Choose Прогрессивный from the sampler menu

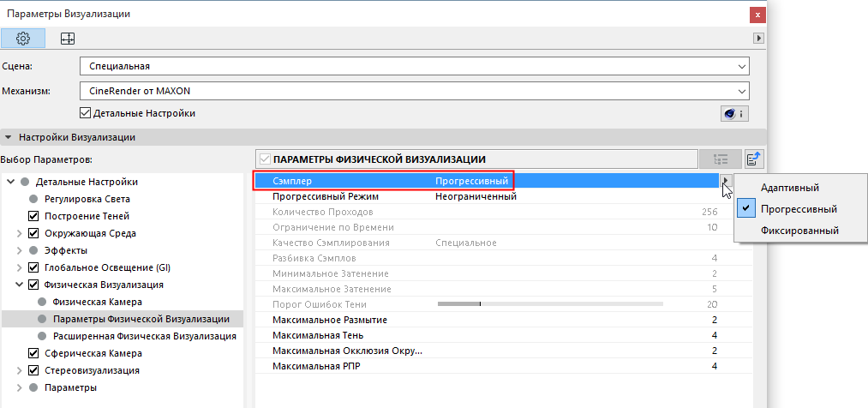799,208
